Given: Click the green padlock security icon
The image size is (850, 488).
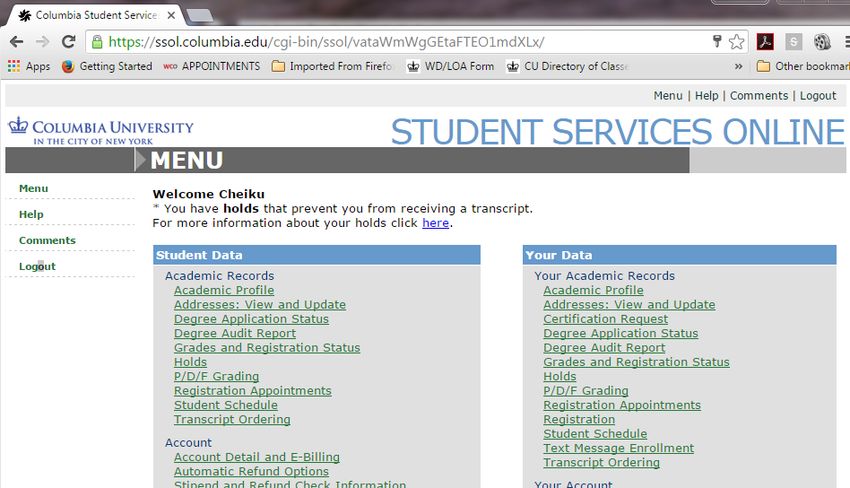Looking at the screenshot, I should pyautogui.click(x=97, y=42).
